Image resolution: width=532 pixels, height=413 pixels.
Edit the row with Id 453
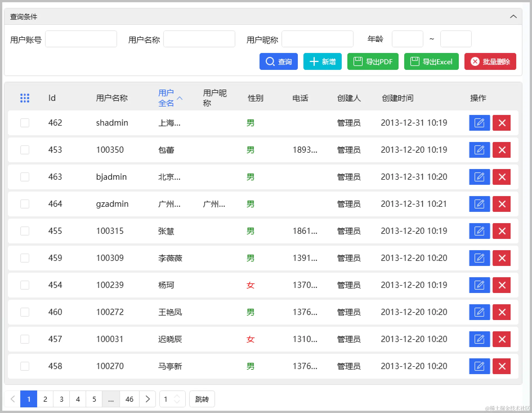click(x=479, y=150)
